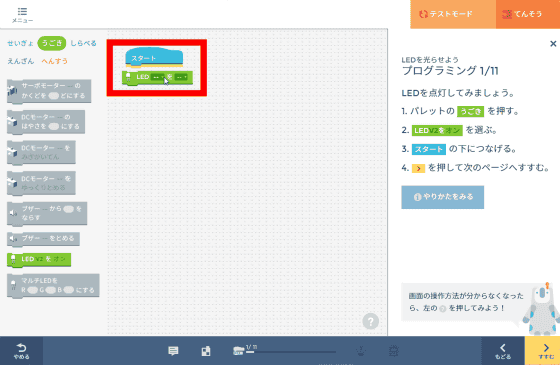
Task: Click the LED bulb icon on workspace LED block
Action: (128, 77)
